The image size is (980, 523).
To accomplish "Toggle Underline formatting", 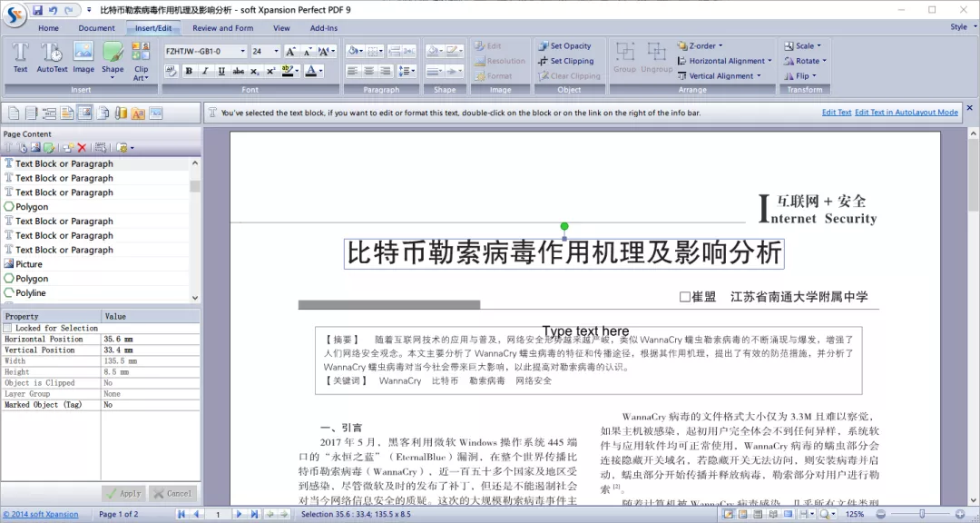I will click(x=221, y=72).
